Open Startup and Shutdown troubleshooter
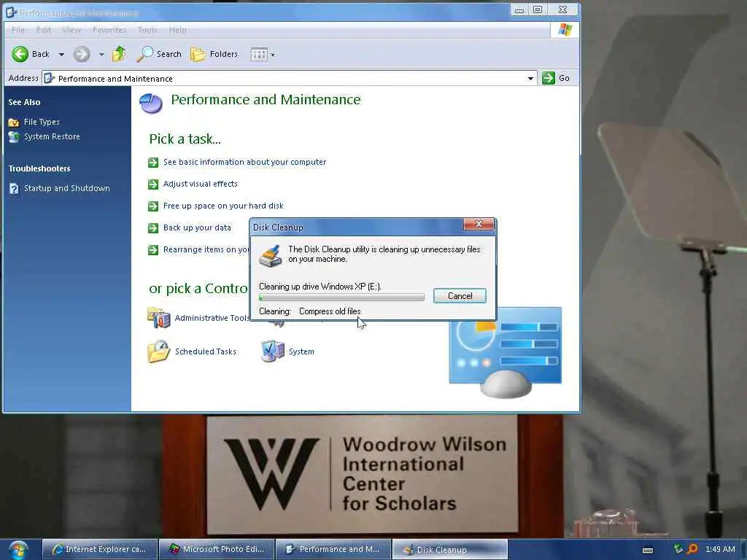Image resolution: width=747 pixels, height=560 pixels. click(66, 188)
